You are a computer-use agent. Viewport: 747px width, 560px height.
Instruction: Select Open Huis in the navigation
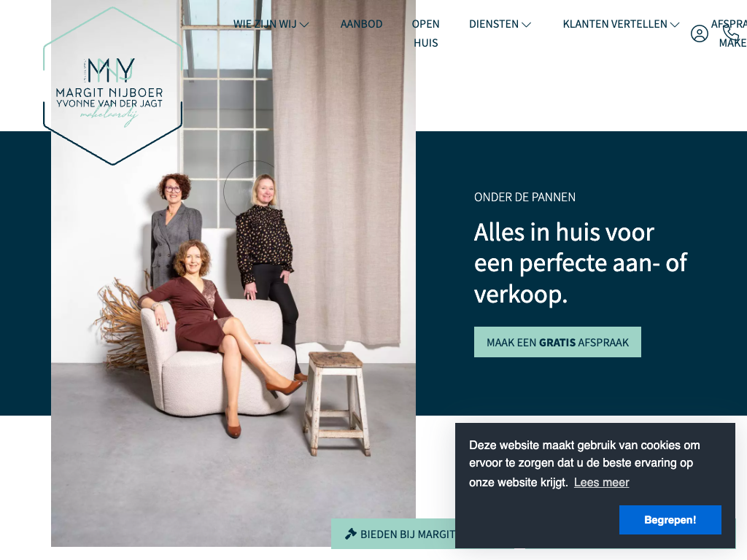425,34
